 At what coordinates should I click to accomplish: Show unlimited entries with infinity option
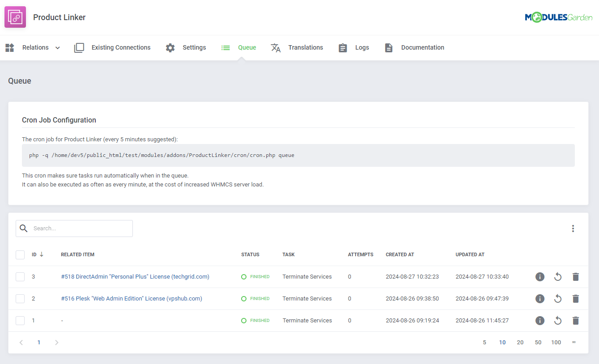[574, 343]
